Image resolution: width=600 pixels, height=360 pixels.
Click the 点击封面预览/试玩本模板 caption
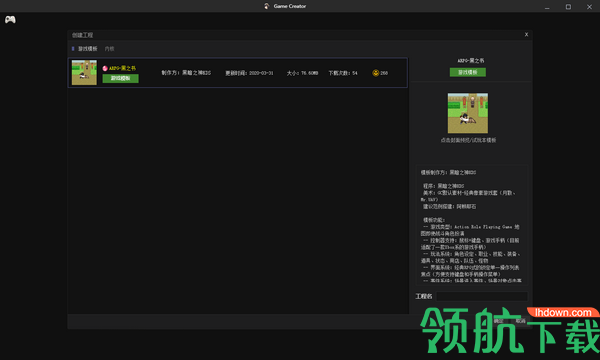click(468, 140)
